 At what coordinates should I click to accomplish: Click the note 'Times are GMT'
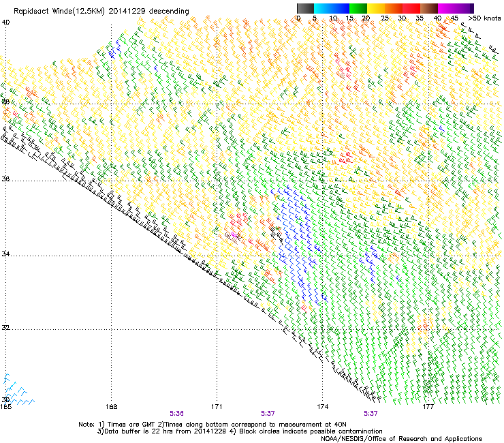coord(131,425)
